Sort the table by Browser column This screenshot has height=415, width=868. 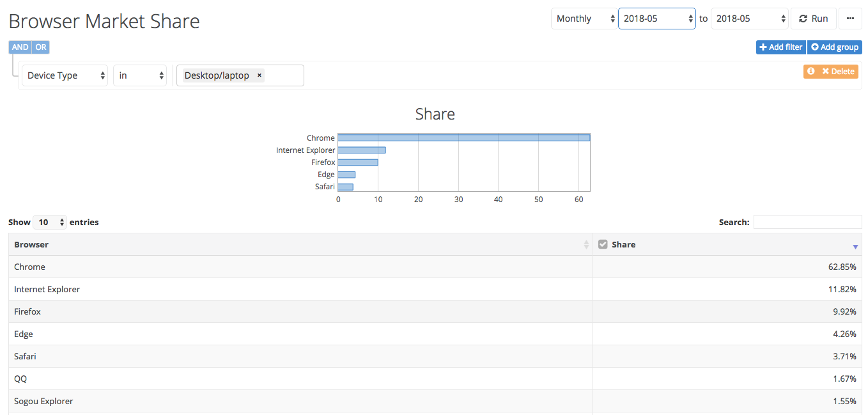tap(300, 245)
